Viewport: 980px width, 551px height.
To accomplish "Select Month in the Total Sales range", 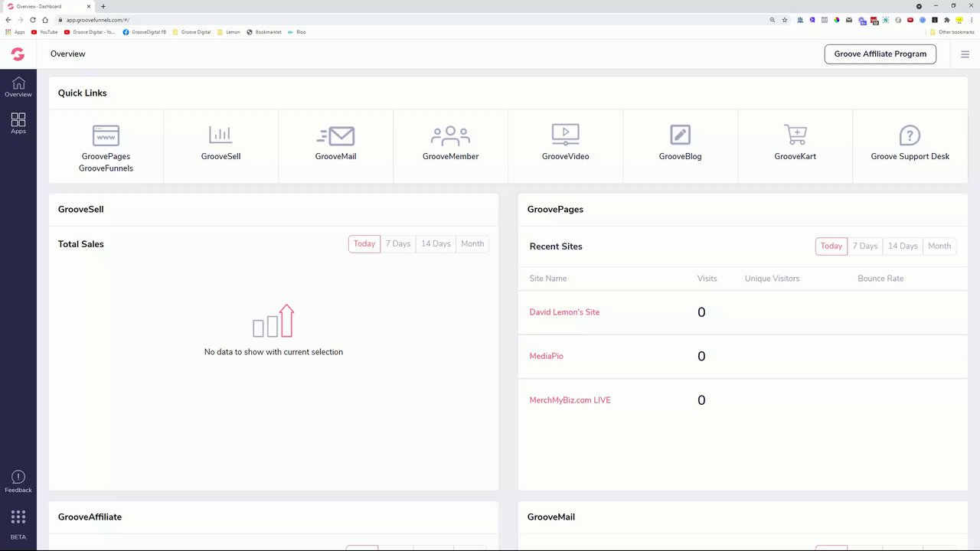I will (472, 244).
